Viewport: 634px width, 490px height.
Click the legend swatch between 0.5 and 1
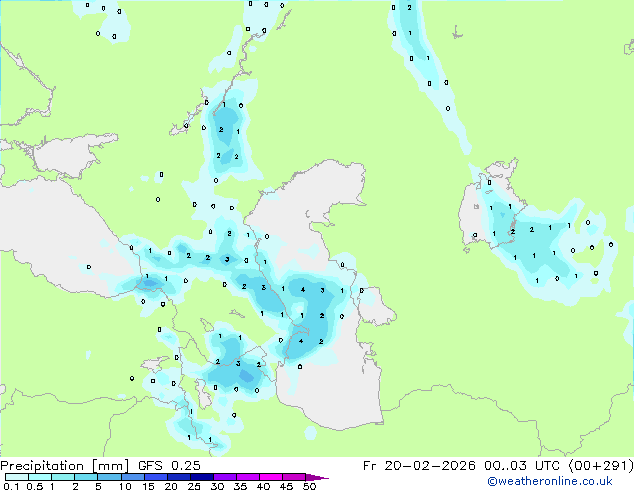[x=40, y=477]
